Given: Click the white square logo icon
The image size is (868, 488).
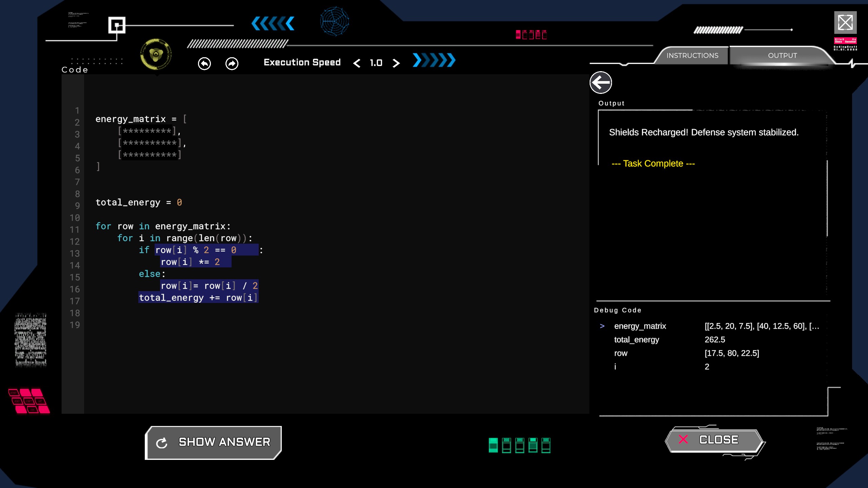Looking at the screenshot, I should click(x=117, y=25).
